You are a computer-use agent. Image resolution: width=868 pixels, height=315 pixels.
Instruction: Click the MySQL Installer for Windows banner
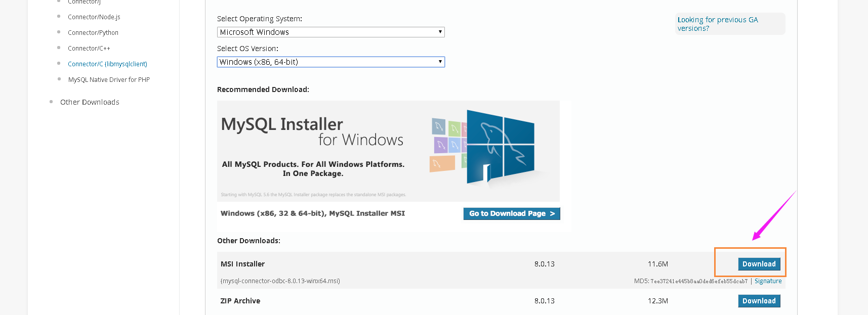point(388,151)
